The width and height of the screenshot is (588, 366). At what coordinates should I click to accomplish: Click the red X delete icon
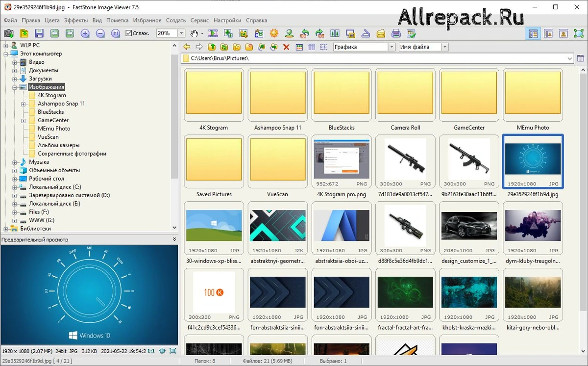pos(286,47)
